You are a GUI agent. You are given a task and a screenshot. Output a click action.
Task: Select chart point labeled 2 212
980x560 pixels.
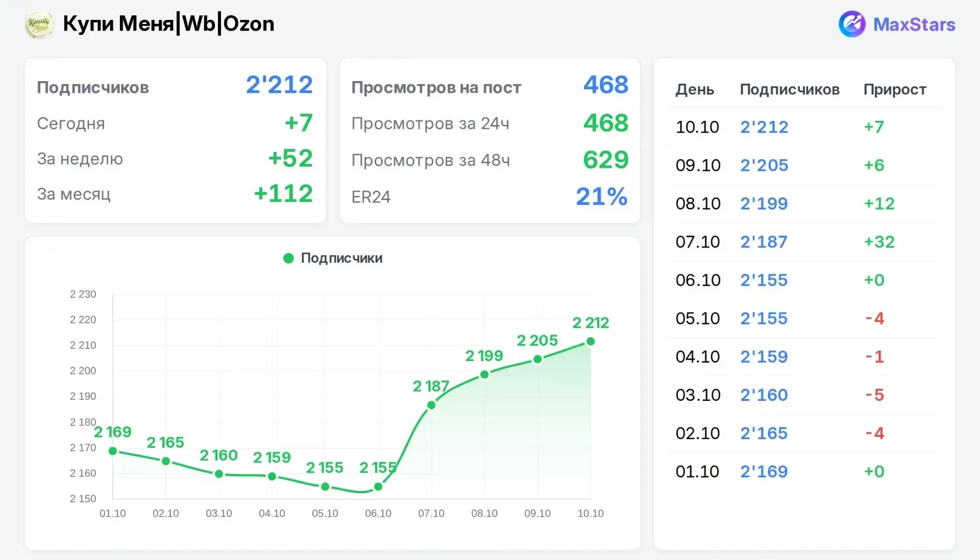591,341
